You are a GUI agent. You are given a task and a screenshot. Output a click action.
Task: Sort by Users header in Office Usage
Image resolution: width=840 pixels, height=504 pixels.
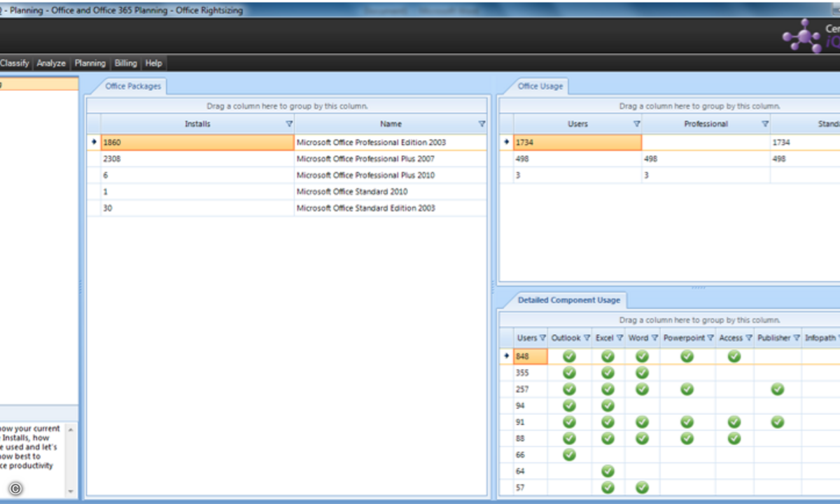[577, 124]
